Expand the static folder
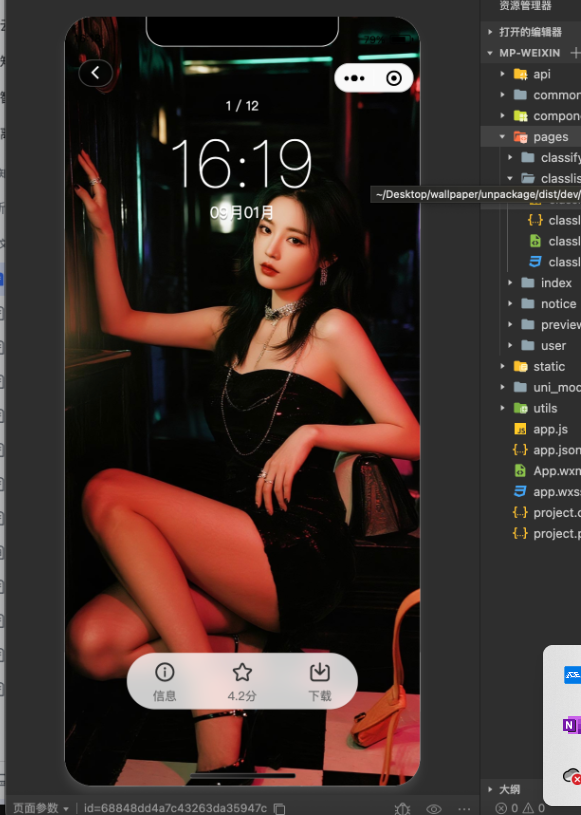Image resolution: width=581 pixels, height=815 pixels. (x=531, y=366)
